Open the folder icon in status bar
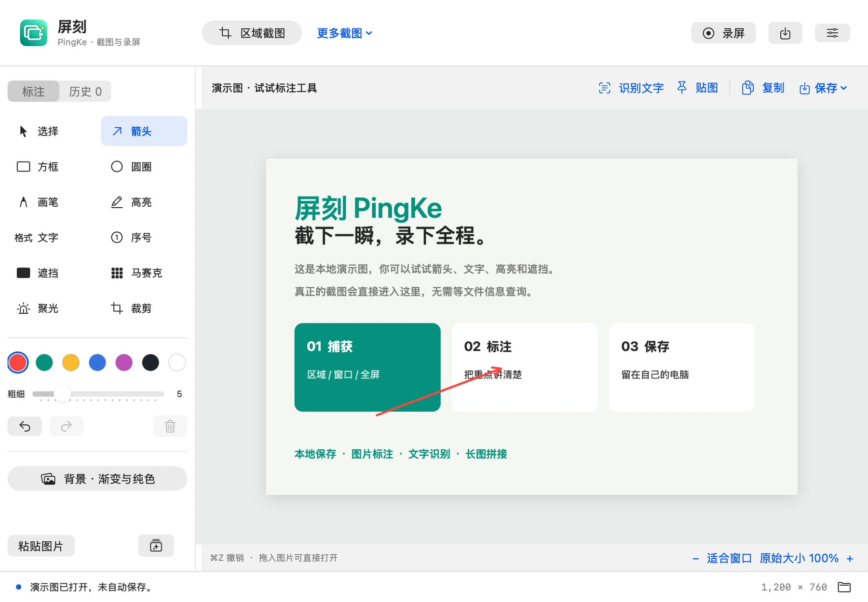 pyautogui.click(x=844, y=587)
